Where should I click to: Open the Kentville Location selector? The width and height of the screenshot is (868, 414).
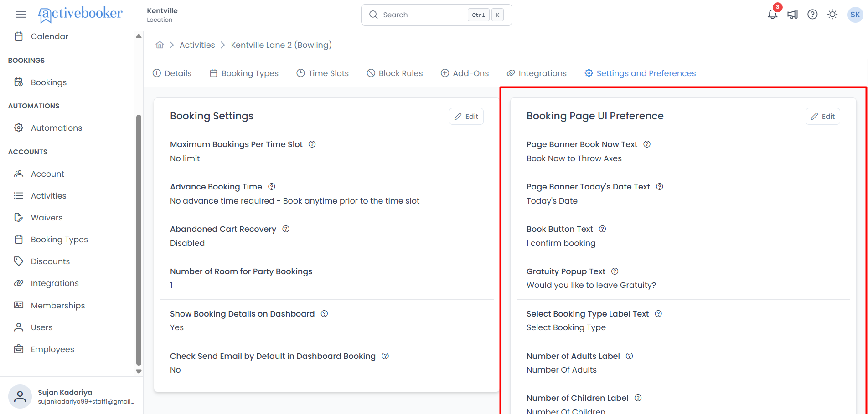coord(162,15)
